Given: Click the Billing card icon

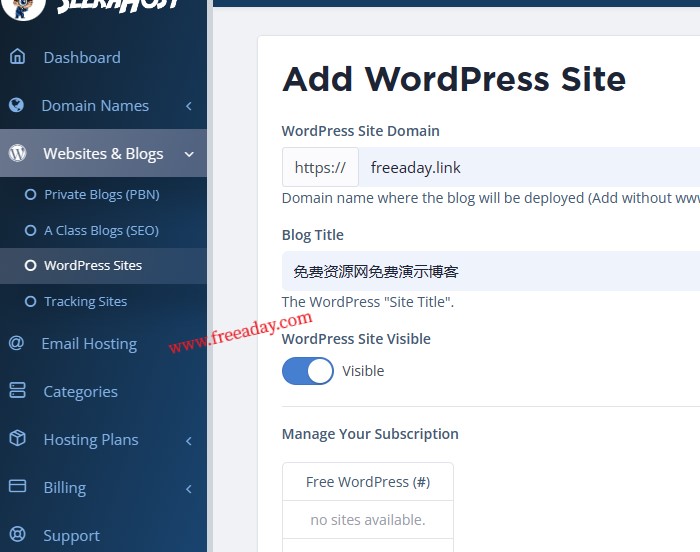Looking at the screenshot, I should tap(17, 486).
